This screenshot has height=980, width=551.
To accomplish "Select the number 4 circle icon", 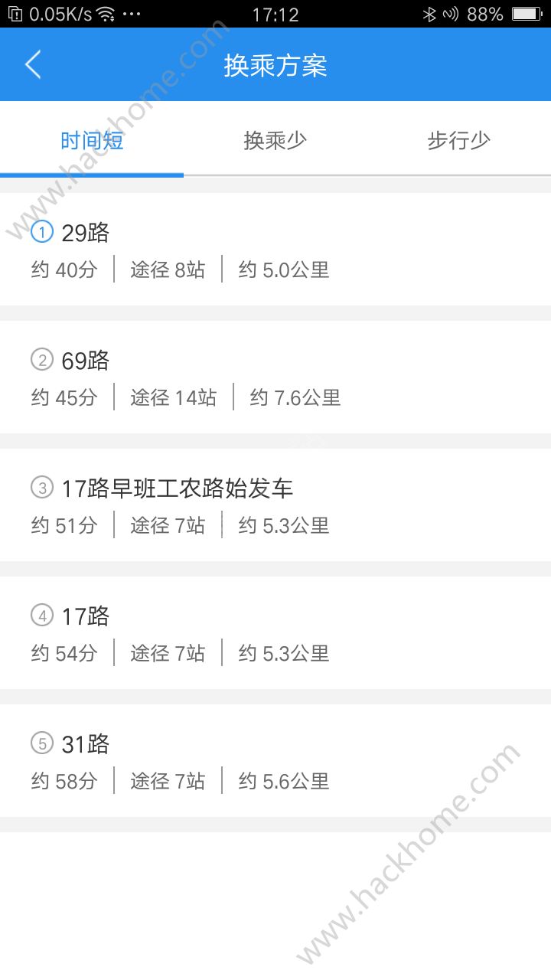I will pos(42,615).
